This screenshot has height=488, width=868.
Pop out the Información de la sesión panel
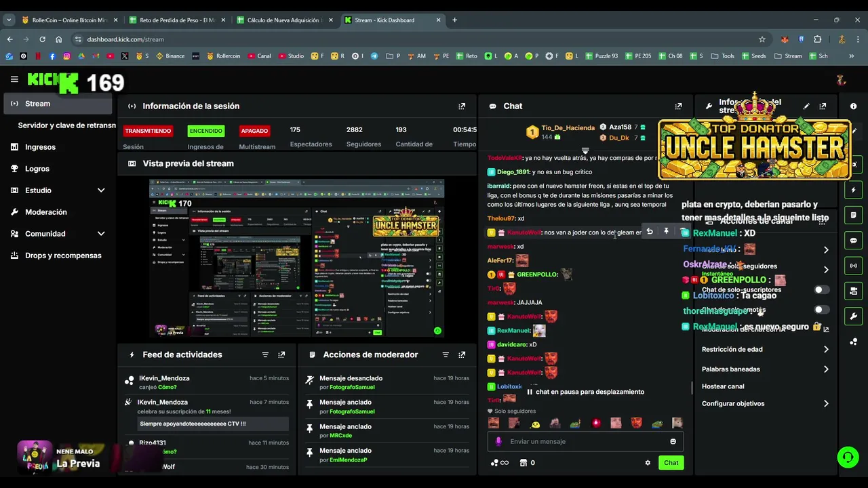[462, 106]
